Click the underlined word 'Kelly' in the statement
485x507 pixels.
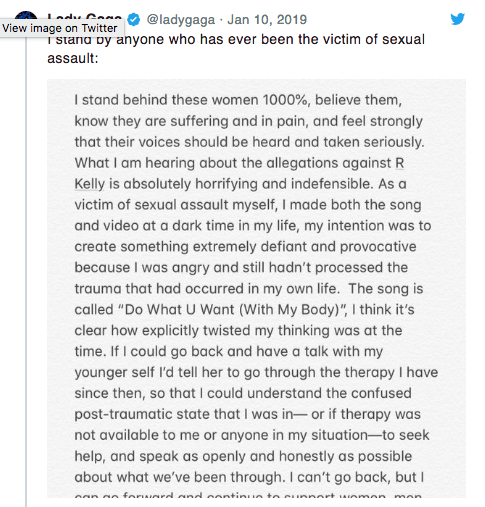pos(89,184)
